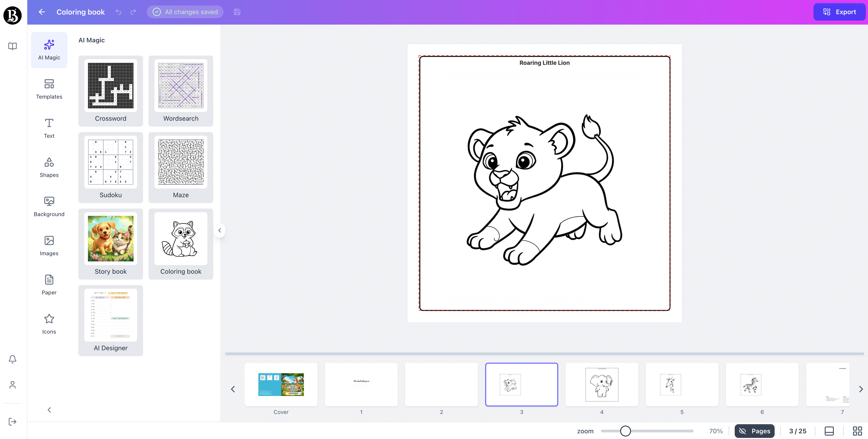Switch to the AI Magic tab
868x439 pixels.
49,50
